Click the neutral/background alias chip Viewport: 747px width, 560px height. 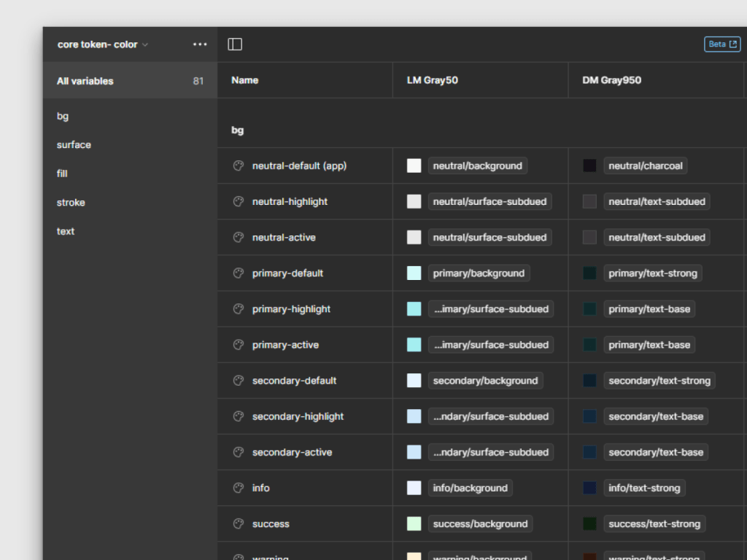point(477,166)
